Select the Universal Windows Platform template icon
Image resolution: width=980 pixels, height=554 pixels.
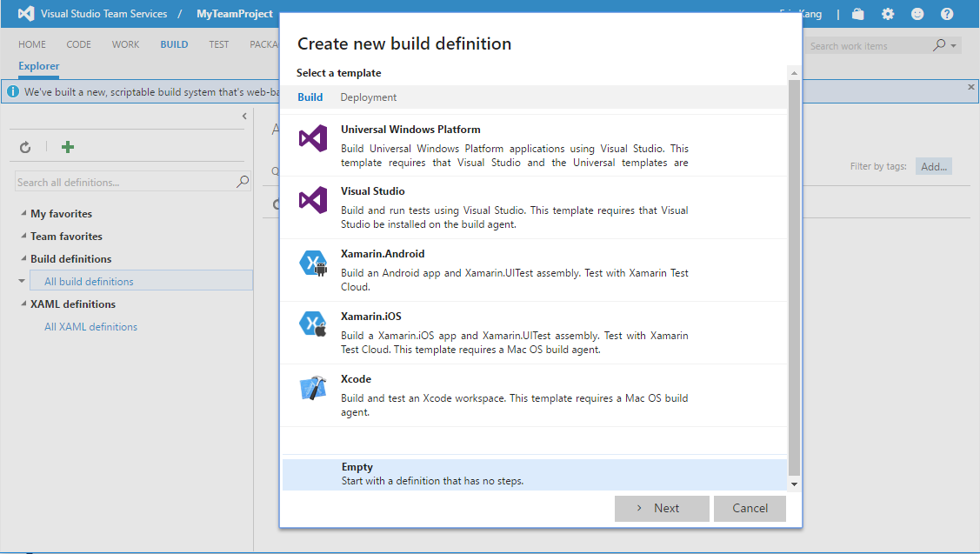tap(313, 138)
